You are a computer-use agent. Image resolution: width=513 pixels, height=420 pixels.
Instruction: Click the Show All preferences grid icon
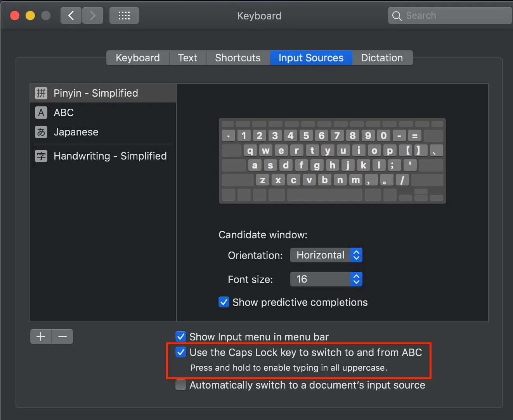pos(124,15)
